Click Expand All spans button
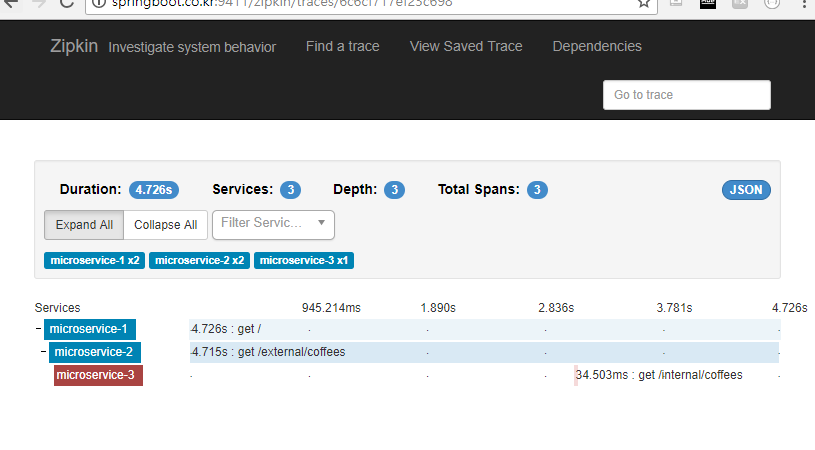This screenshot has height=450, width=815. pos(84,224)
